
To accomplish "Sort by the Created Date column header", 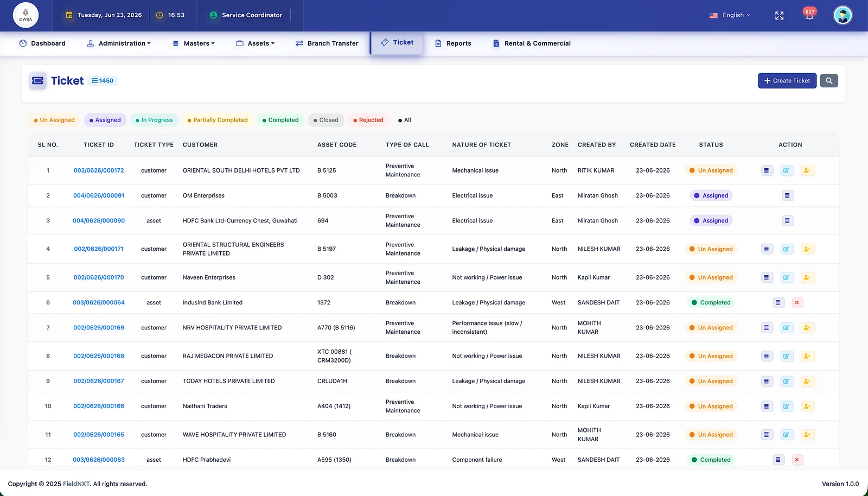I will coord(653,145).
